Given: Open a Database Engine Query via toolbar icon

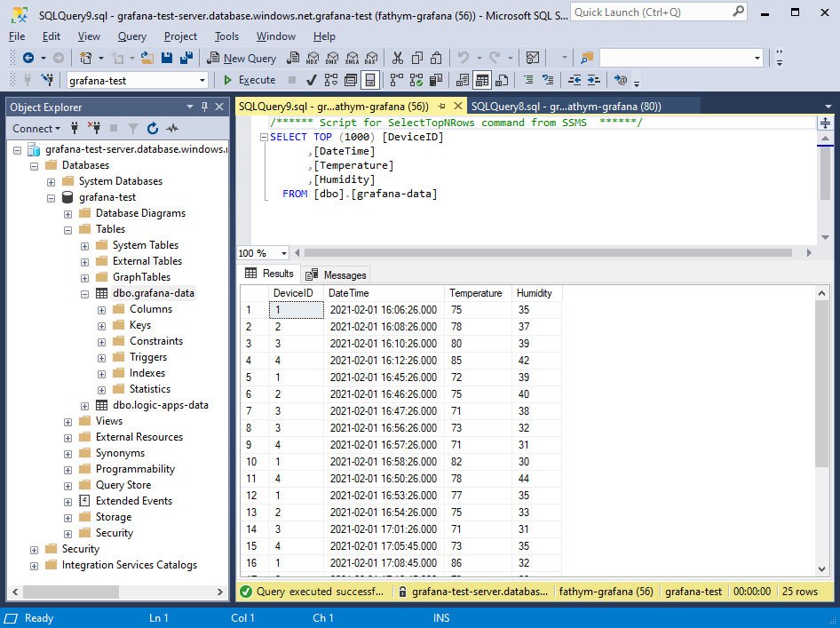Looking at the screenshot, I should [293, 58].
